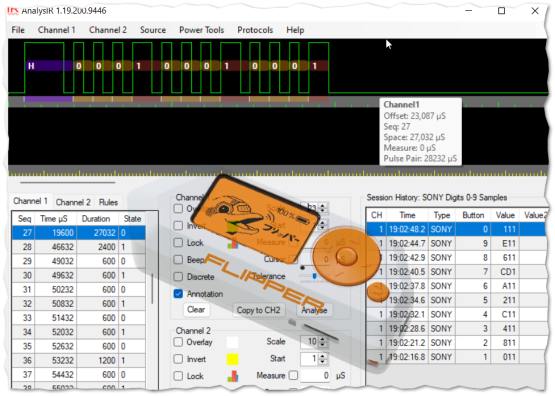Viewport: 555px width, 396px height.
Task: Select session history row with value 811
Action: point(456,343)
